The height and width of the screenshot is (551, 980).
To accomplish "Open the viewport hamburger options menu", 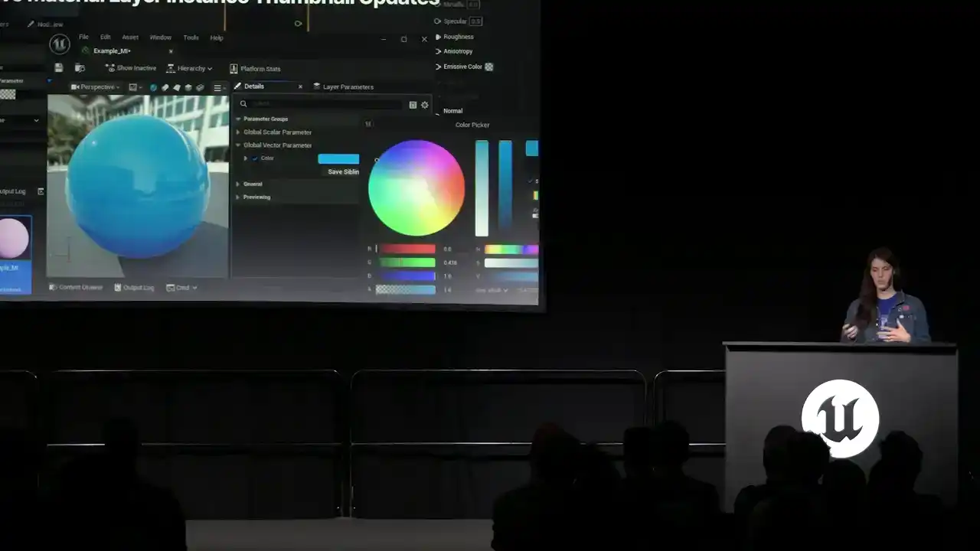I will point(217,88).
